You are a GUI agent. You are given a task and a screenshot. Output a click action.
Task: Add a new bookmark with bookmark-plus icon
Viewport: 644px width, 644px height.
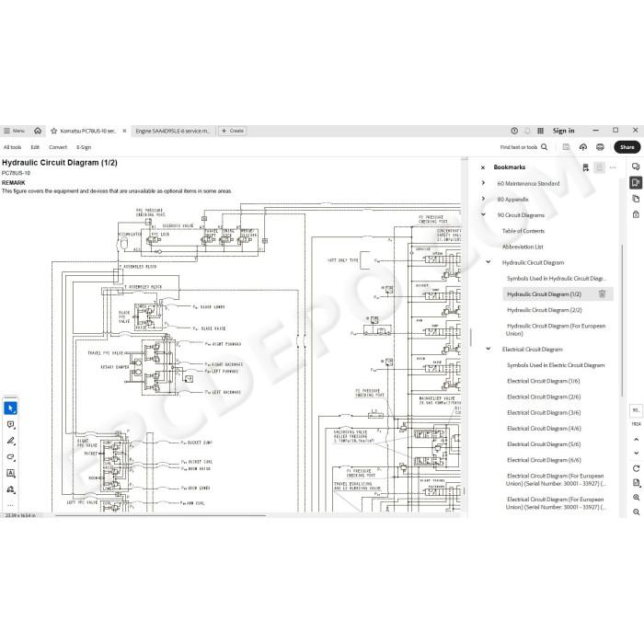click(586, 167)
